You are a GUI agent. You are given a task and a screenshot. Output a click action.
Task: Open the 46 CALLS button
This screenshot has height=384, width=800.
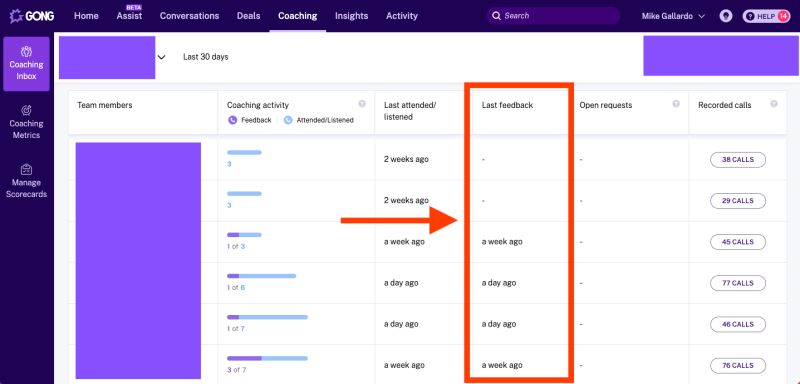coord(738,324)
